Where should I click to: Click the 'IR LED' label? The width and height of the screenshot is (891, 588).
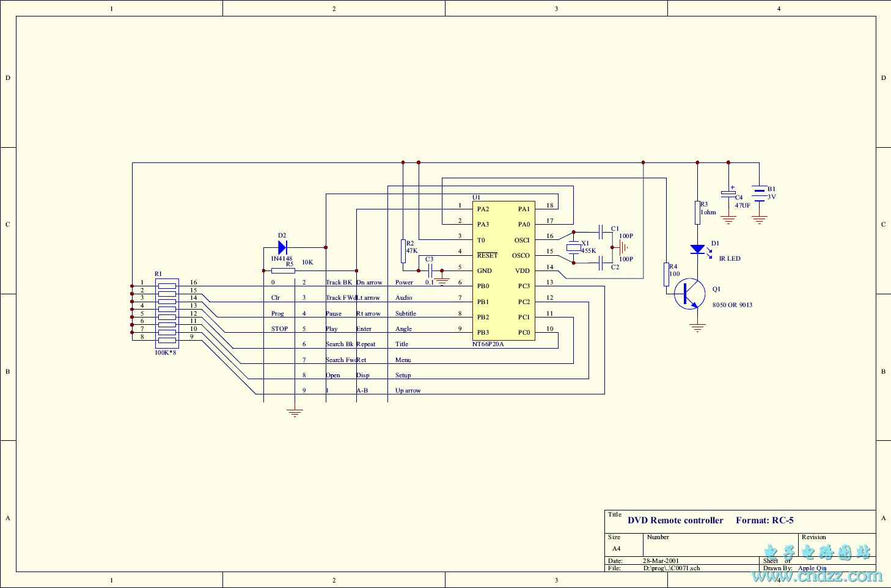pyautogui.click(x=730, y=259)
